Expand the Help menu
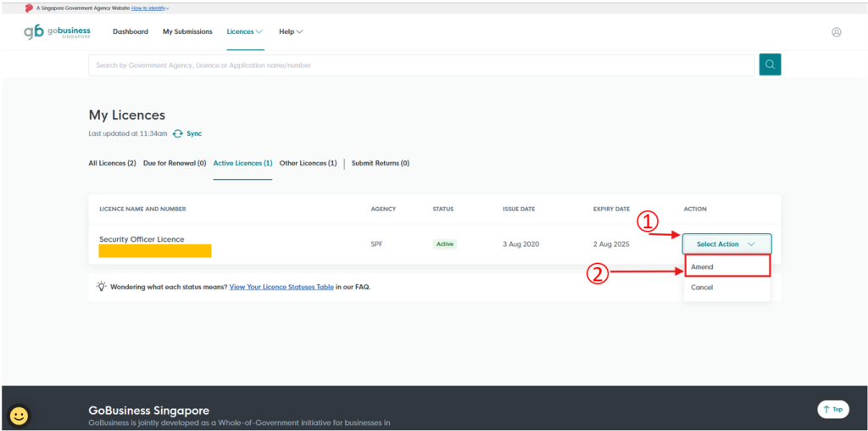Screen dimensions: 868x431 point(292,31)
